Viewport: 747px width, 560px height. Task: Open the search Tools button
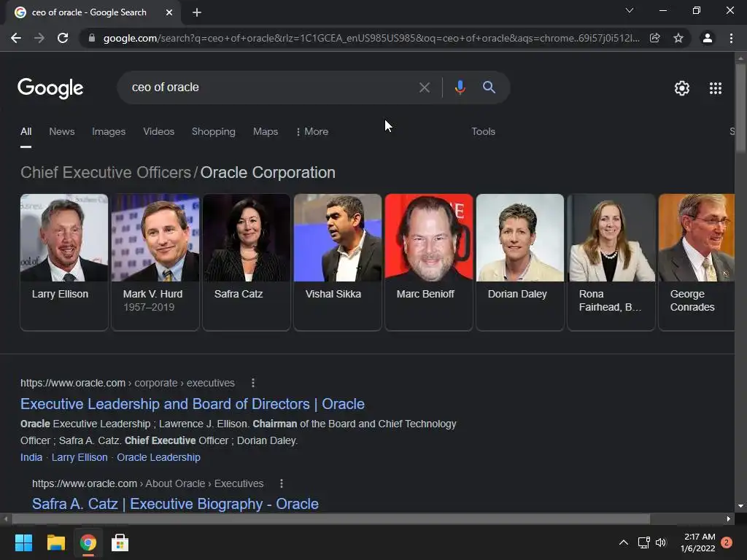[x=483, y=131]
